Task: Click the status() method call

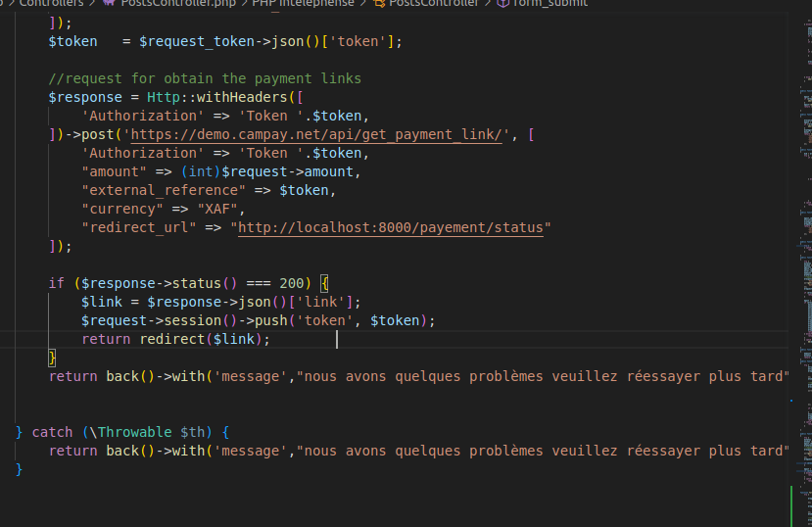Action: 205,284
